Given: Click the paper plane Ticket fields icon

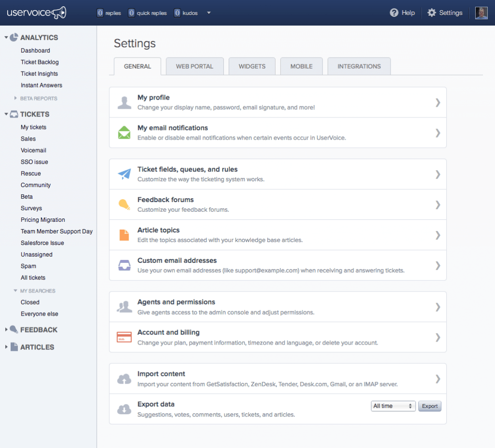Looking at the screenshot, I should coord(124,174).
